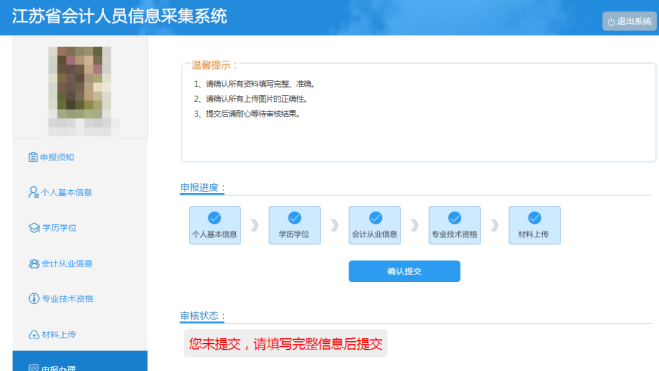Click the chevron arrow before the 材料上传 step
The image size is (659, 371).
(495, 225)
